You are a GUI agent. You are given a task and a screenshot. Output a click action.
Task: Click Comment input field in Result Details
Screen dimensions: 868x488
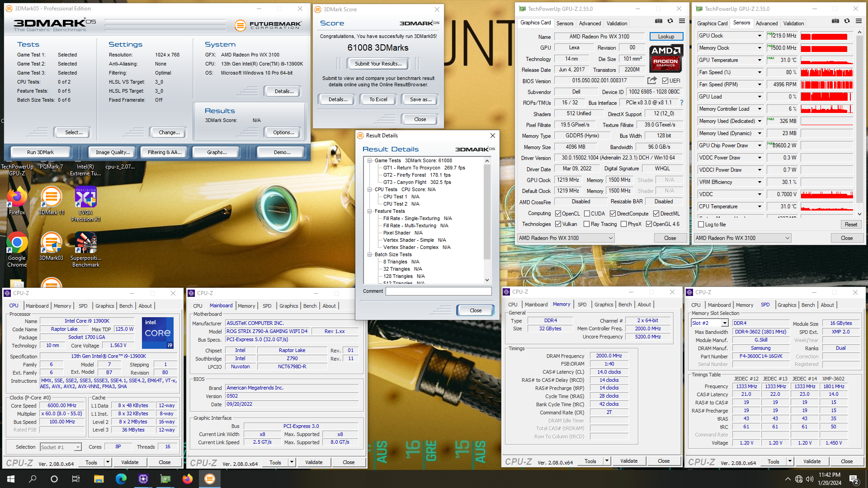tap(439, 291)
